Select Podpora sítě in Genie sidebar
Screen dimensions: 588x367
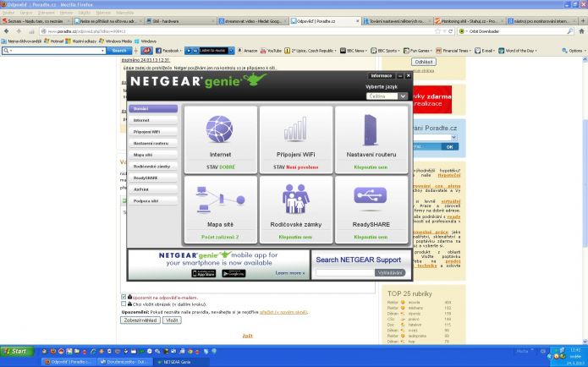pyautogui.click(x=153, y=201)
